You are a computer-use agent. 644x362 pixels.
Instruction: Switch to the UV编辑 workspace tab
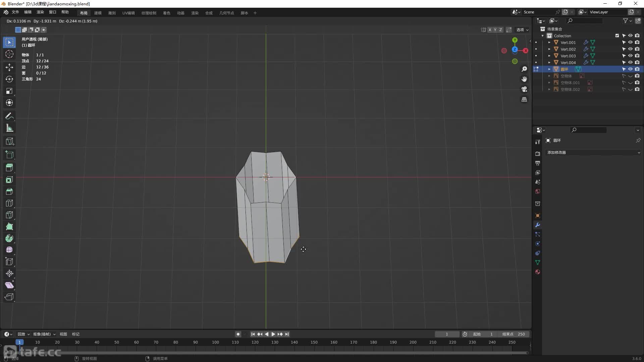(x=128, y=13)
